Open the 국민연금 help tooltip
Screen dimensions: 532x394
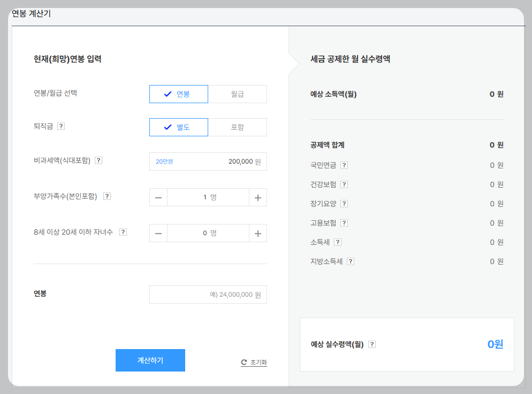pyautogui.click(x=343, y=166)
